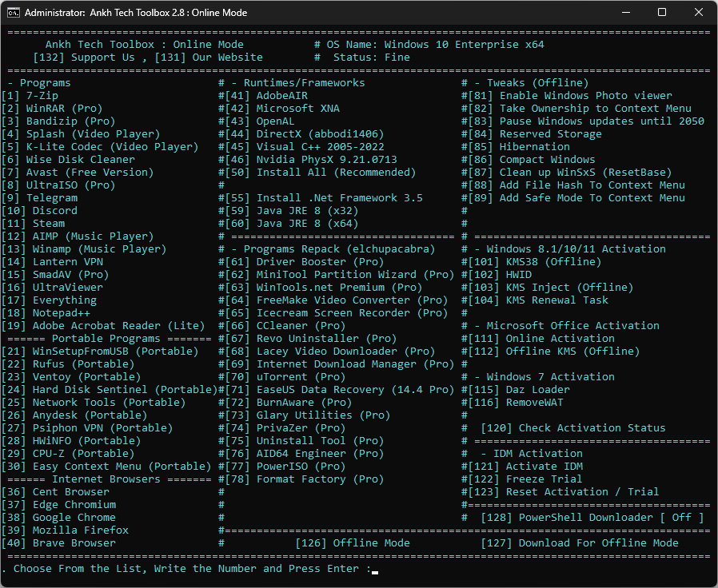Viewport: 718px width, 588px height.
Task: Minimize the Ankh Tech Toolbox window
Action: 626,12
